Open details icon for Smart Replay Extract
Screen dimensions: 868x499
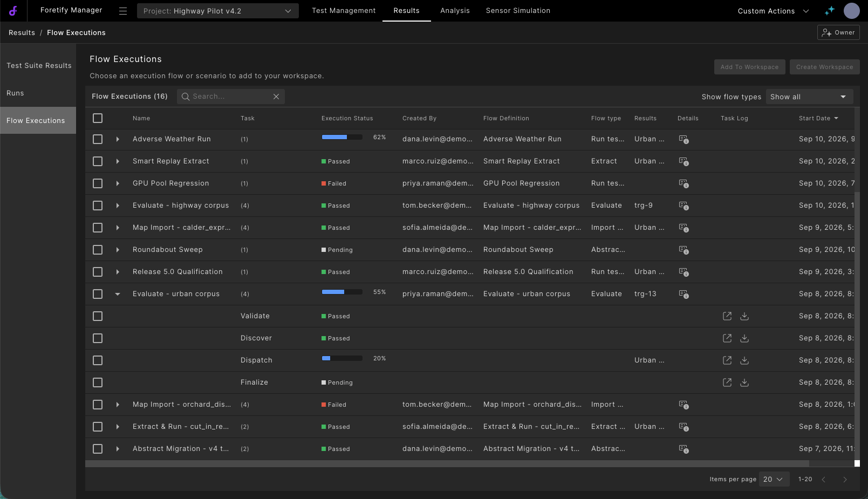tap(684, 161)
